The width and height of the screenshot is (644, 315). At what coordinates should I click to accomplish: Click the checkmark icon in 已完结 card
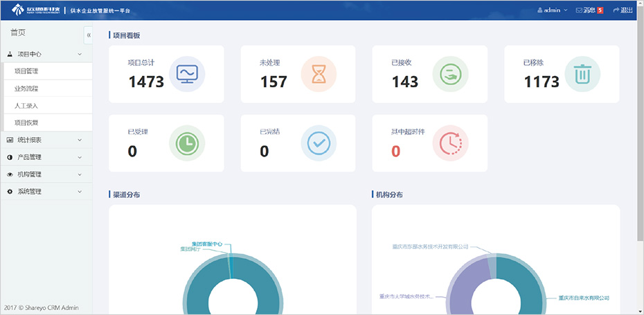pos(319,143)
